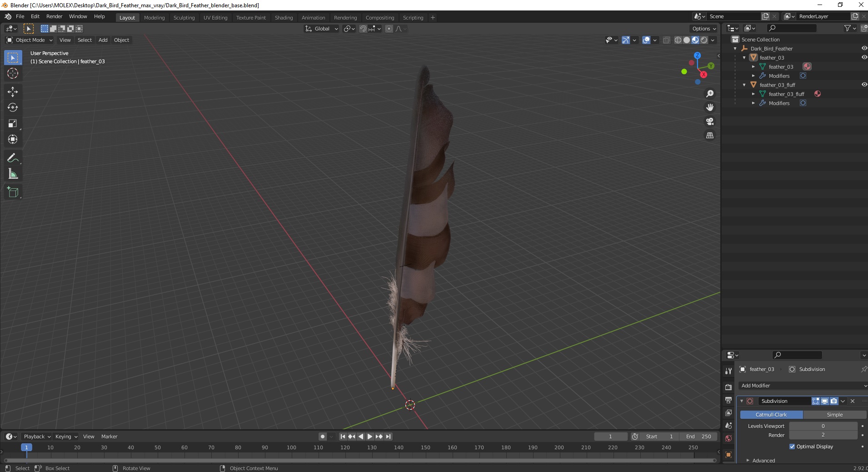Hide feather_03_fluff object in outliner
The image size is (868, 472).
[x=864, y=85]
